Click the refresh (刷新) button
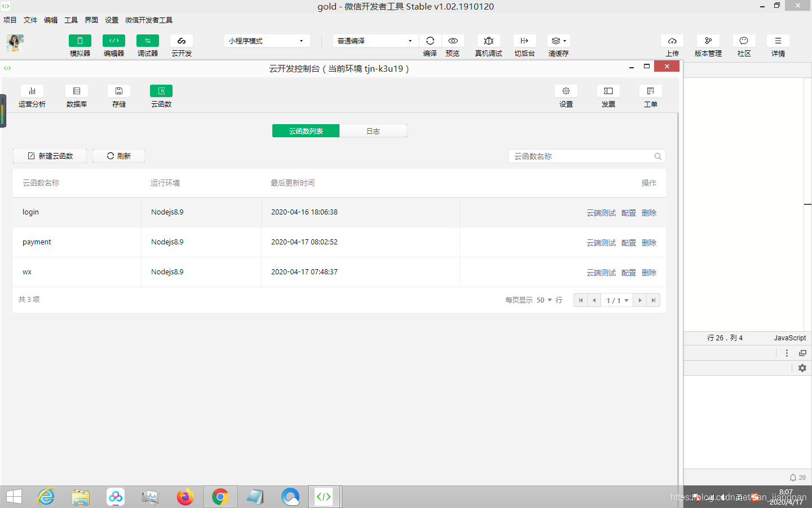 [118, 156]
